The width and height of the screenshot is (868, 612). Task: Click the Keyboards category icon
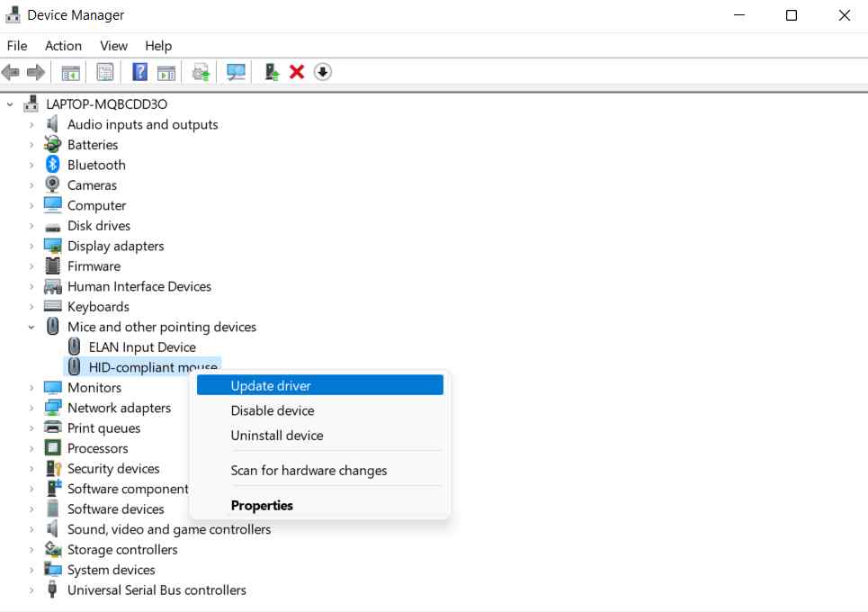[52, 306]
